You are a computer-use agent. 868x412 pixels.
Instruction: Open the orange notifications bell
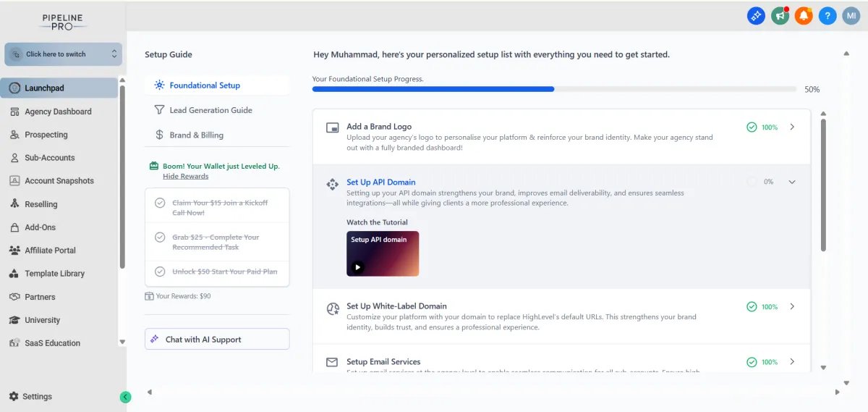804,15
